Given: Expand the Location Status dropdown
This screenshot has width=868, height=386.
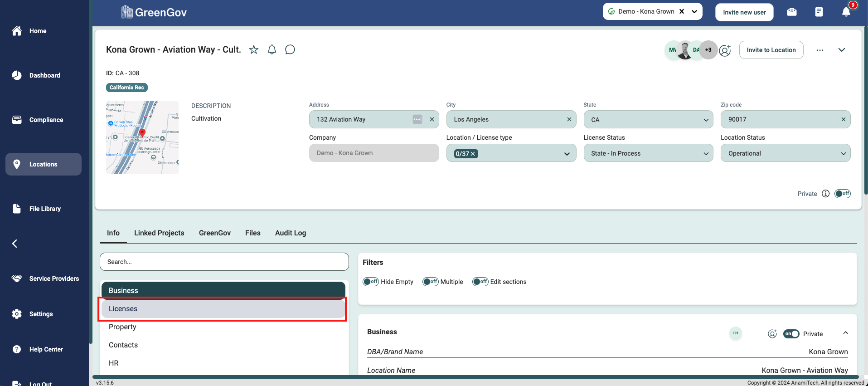Looking at the screenshot, I should (x=785, y=153).
